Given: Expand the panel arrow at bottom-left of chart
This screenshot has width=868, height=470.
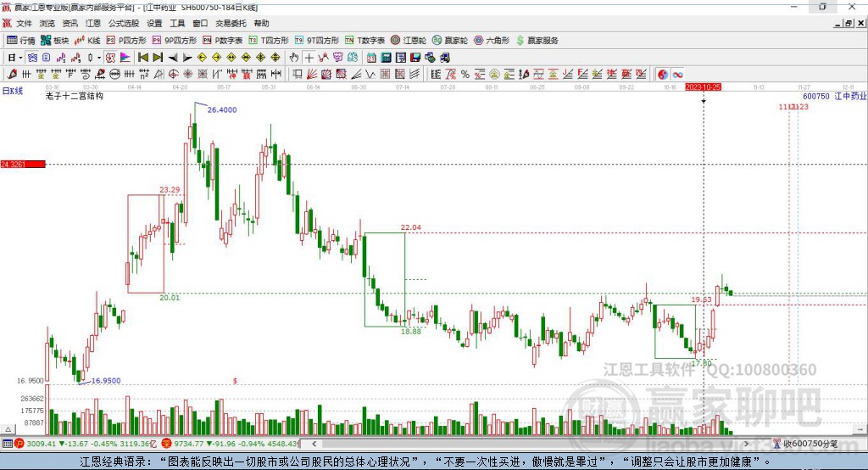Looking at the screenshot, I should 8,429.
